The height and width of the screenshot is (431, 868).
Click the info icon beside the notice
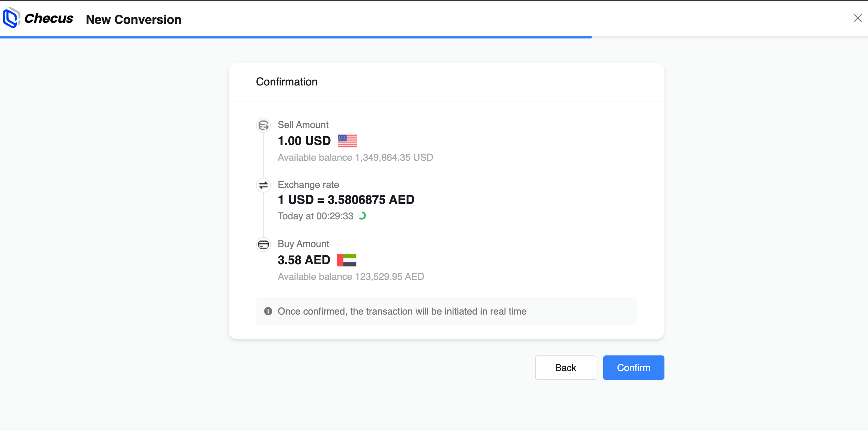pos(268,311)
